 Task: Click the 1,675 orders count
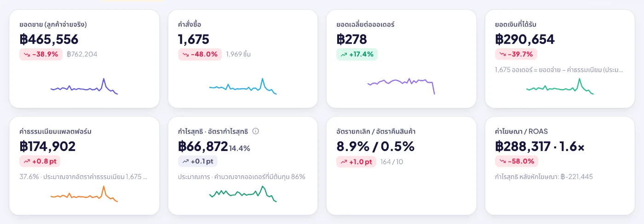click(x=194, y=39)
